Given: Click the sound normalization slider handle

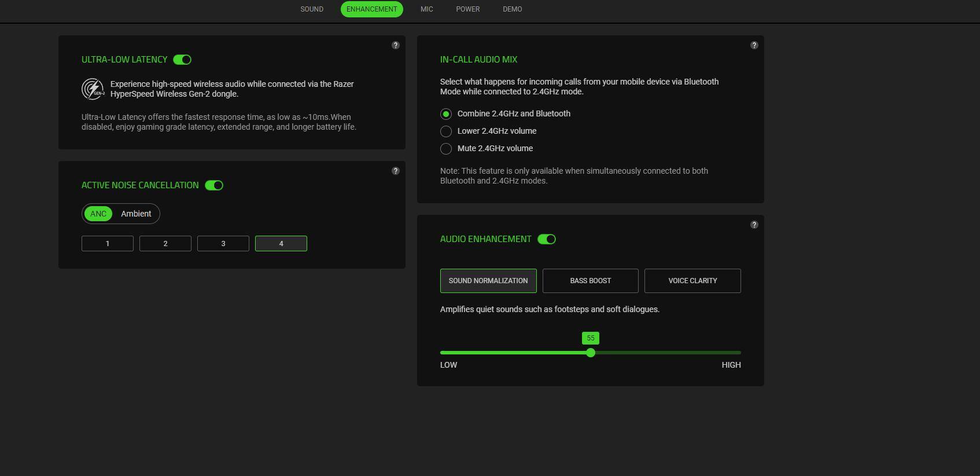Looking at the screenshot, I should pos(591,353).
